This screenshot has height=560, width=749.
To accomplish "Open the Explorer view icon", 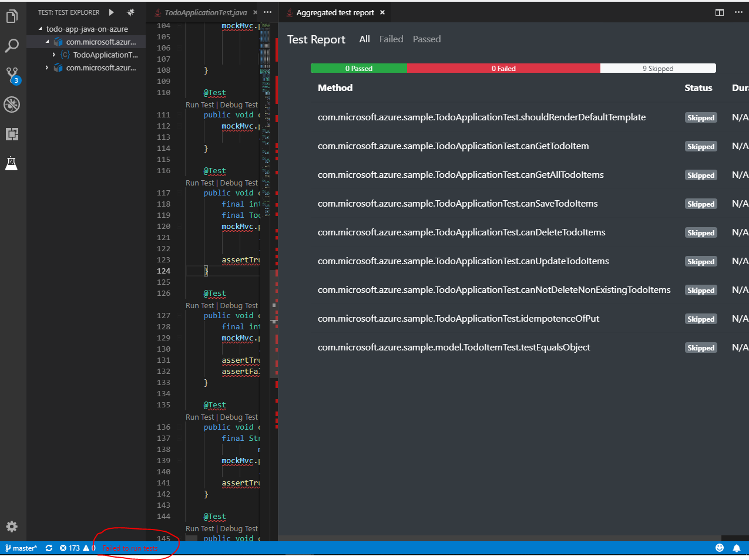I will (x=11, y=16).
